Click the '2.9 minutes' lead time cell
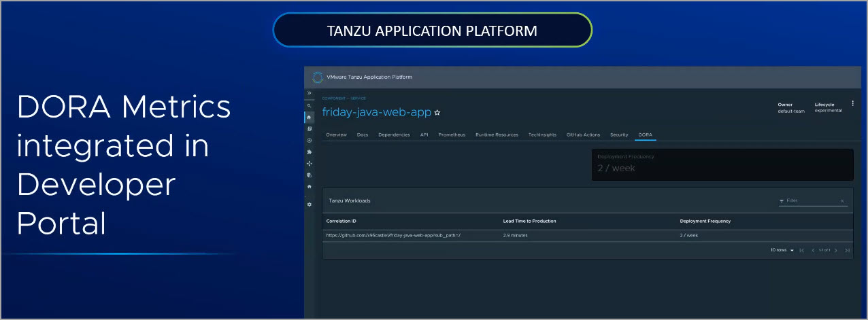Image resolution: width=868 pixels, height=320 pixels. click(x=516, y=236)
